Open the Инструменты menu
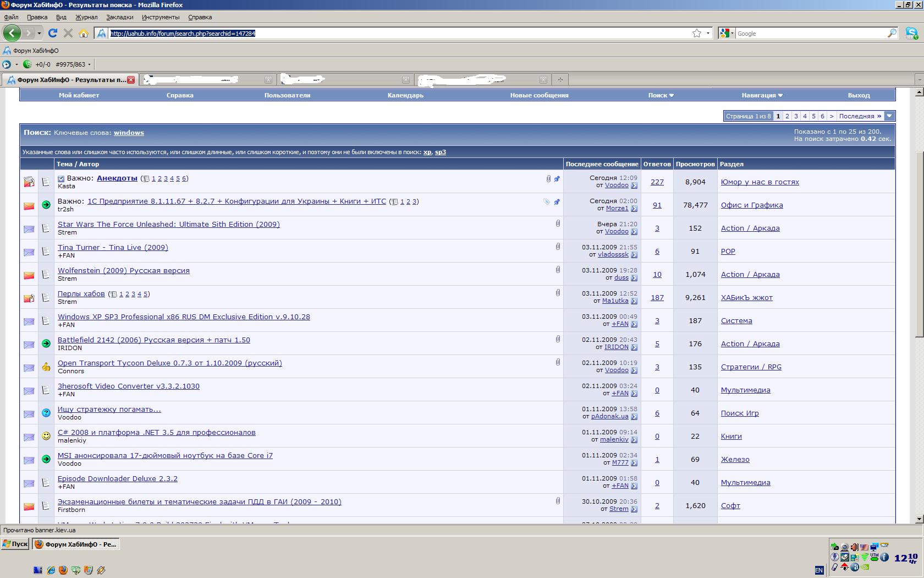Image resolution: width=924 pixels, height=578 pixels. 160,17
